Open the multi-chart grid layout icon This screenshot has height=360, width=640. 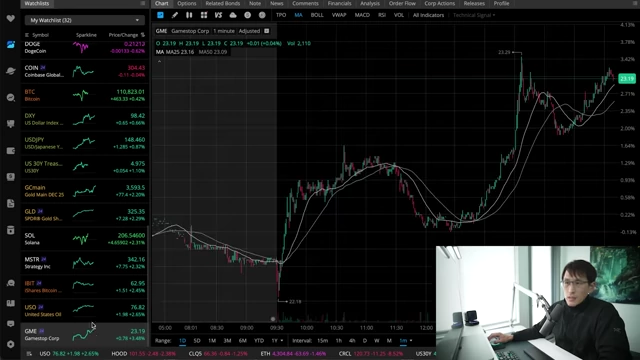pos(204,15)
